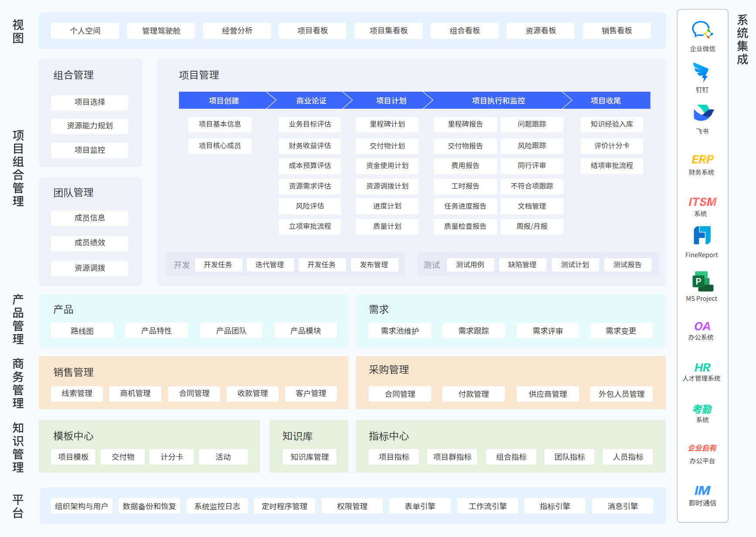Click 需求变更

621,331
